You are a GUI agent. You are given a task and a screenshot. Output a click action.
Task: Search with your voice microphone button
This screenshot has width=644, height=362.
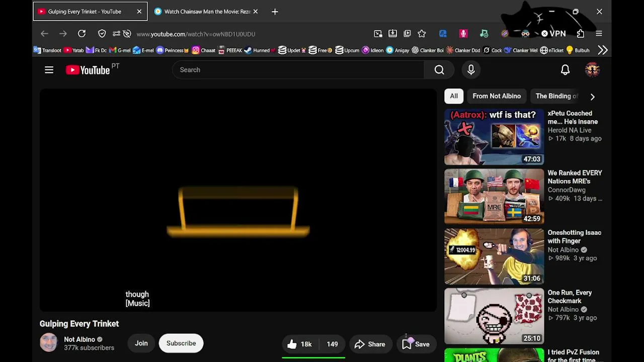pos(471,70)
